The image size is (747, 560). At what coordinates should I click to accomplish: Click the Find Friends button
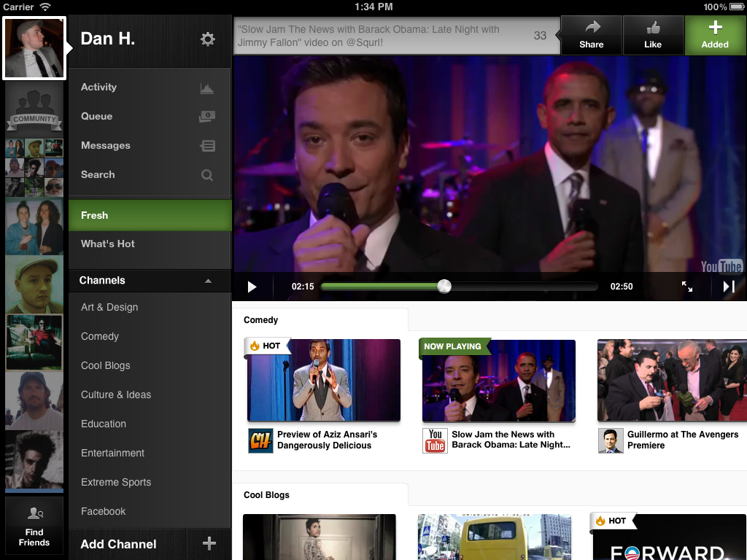pos(34,526)
